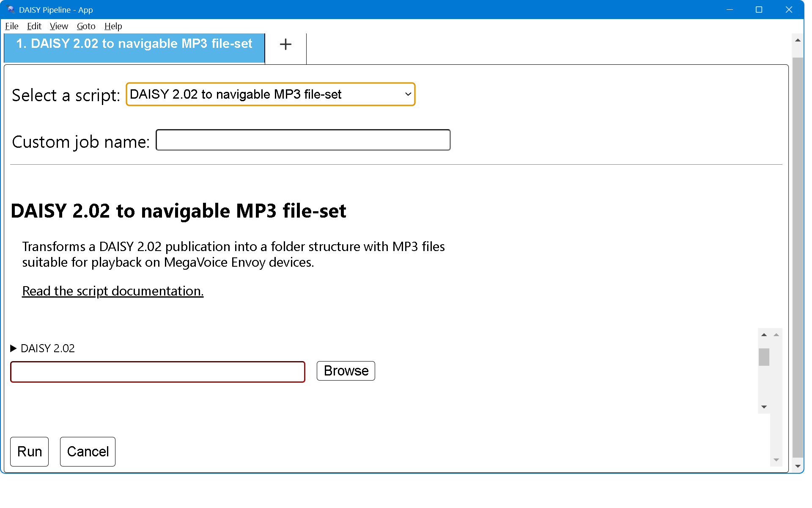Open the Select a script dropdown
Screen dimensions: 812x508
click(x=271, y=94)
